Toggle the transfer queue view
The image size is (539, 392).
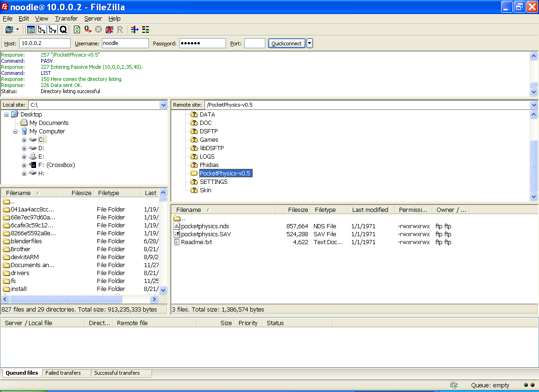coord(63,29)
